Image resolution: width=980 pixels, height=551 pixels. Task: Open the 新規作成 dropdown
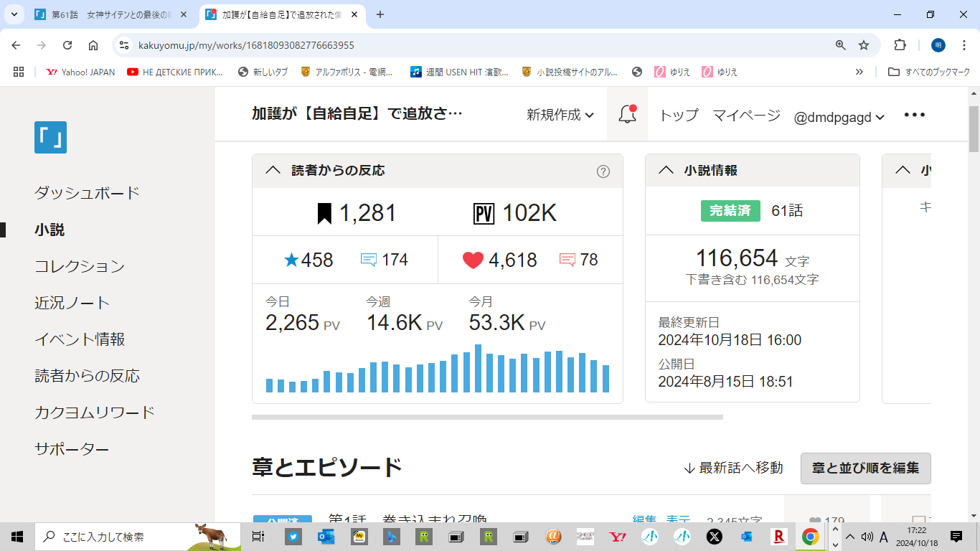pos(560,115)
